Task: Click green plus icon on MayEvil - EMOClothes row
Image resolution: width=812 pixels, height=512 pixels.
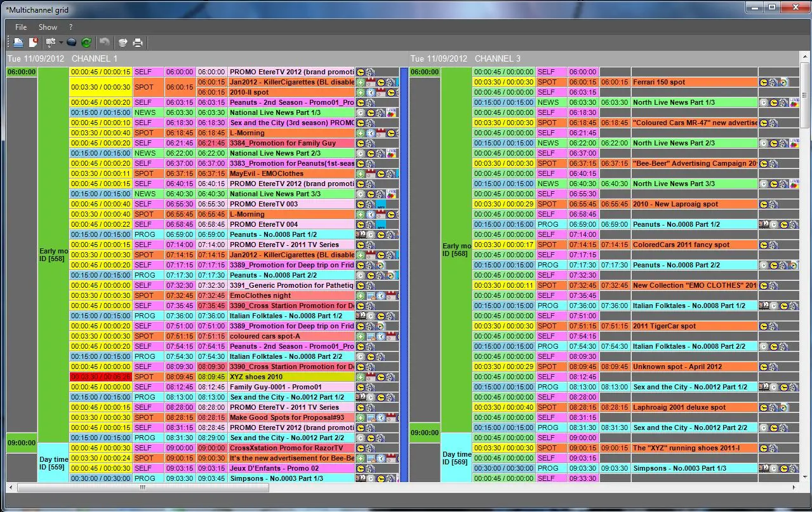Action: pos(361,173)
